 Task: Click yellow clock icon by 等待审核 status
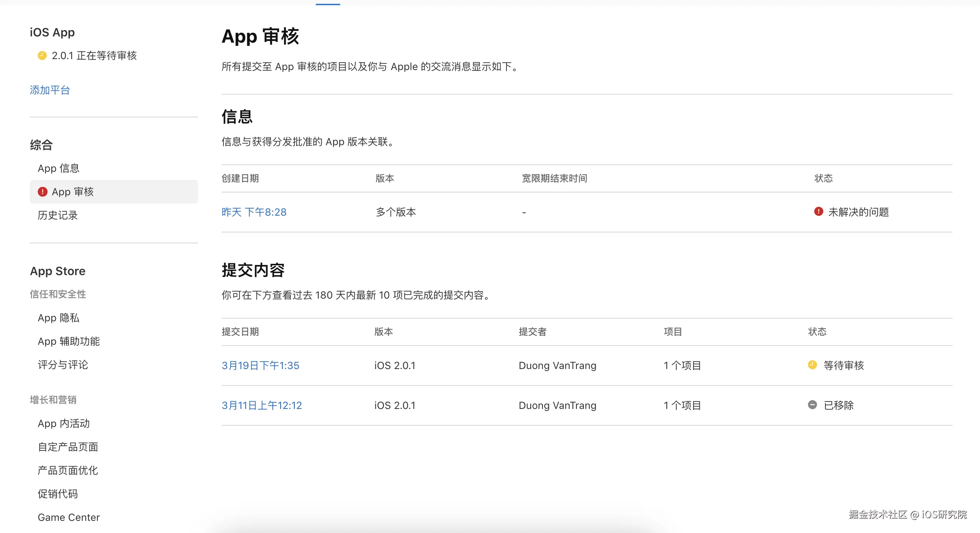click(x=812, y=365)
